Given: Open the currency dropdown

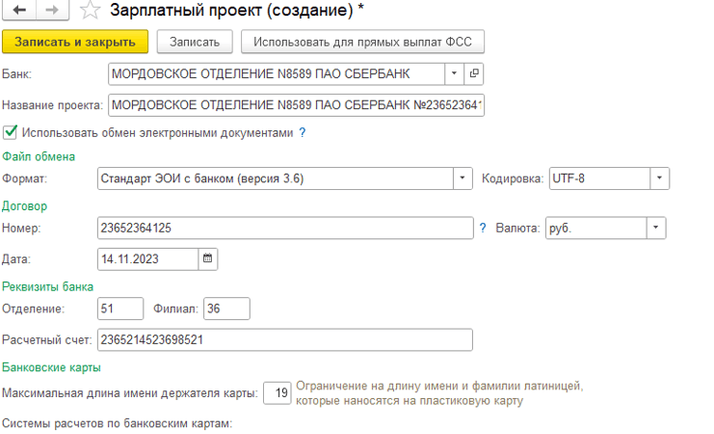Looking at the screenshot, I should click(x=654, y=228).
